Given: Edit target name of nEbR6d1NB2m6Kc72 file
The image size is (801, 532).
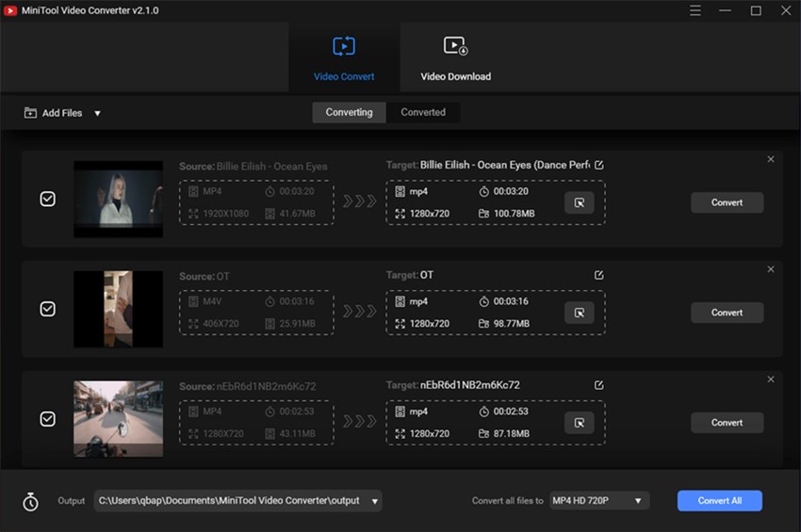Looking at the screenshot, I should [x=599, y=385].
